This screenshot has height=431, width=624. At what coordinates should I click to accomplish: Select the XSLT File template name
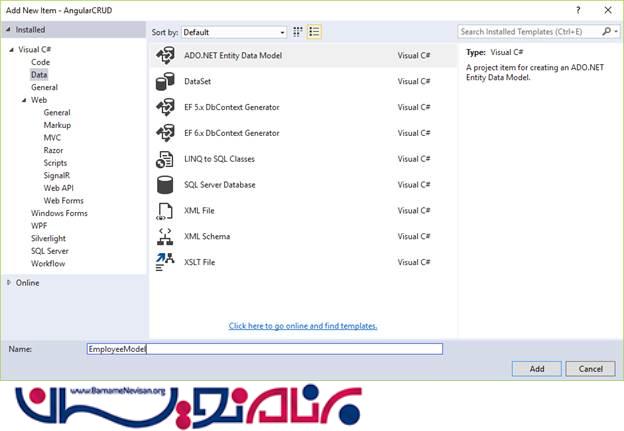tap(200, 263)
